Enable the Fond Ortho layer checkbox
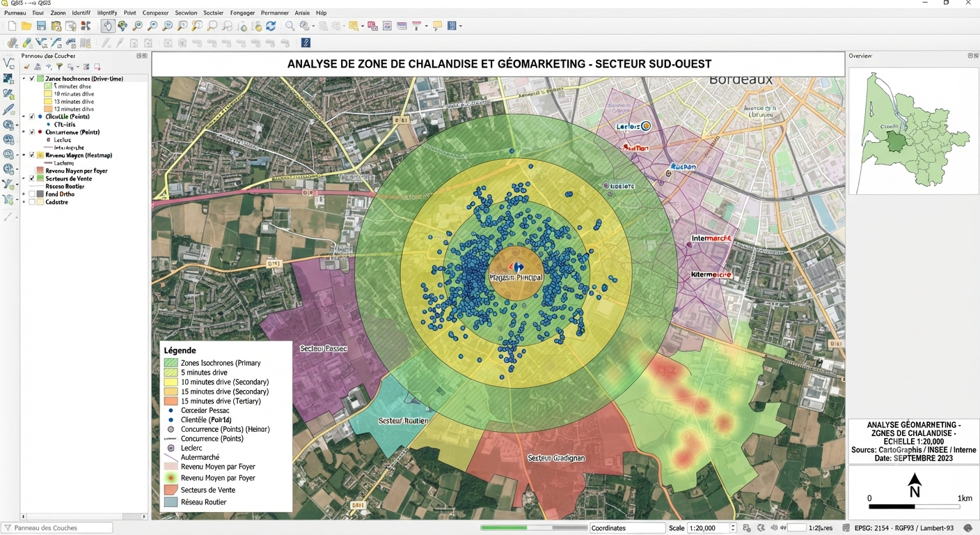Image resolution: width=980 pixels, height=535 pixels. 32,194
